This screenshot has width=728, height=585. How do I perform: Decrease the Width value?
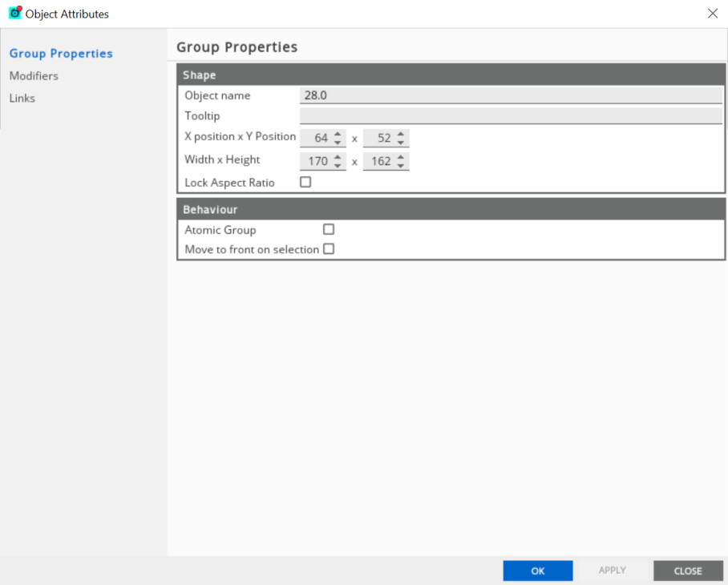[338, 166]
